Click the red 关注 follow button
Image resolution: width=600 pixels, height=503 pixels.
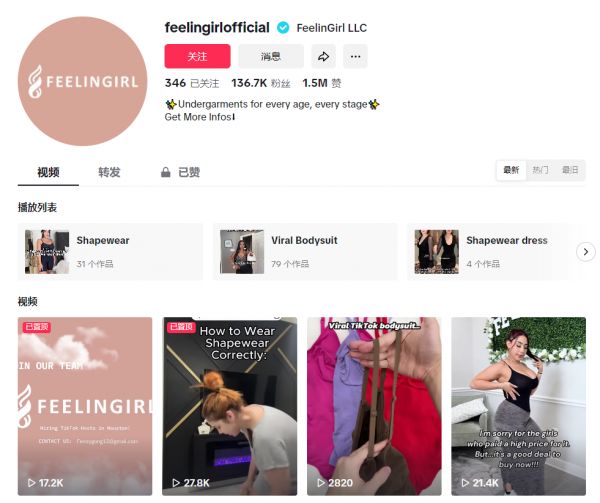click(197, 57)
